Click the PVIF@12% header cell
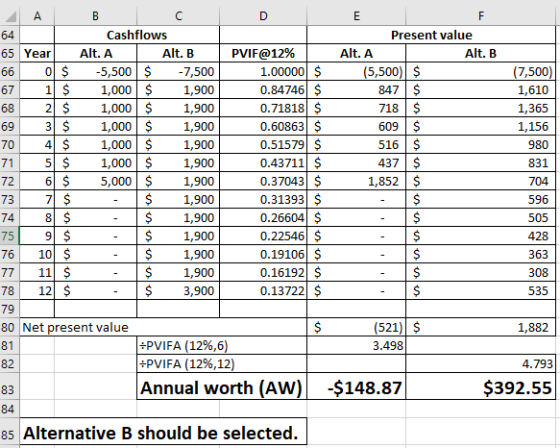The width and height of the screenshot is (560, 448). [263, 54]
